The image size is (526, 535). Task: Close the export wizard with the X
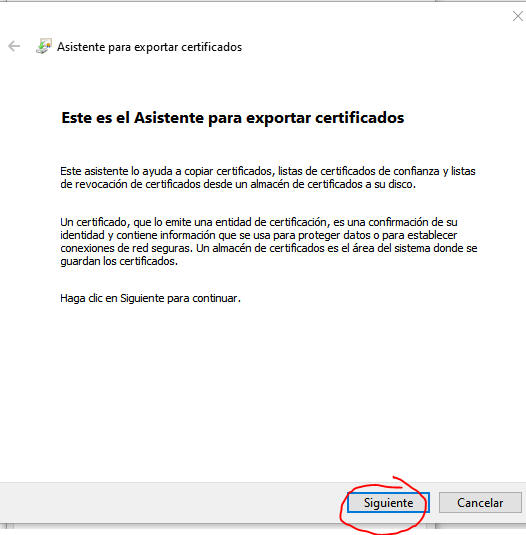click(x=518, y=16)
